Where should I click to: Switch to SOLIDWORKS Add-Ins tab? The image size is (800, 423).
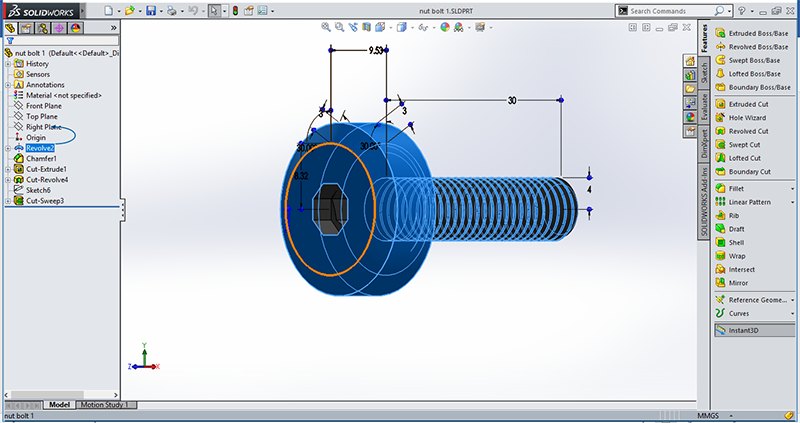[704, 202]
